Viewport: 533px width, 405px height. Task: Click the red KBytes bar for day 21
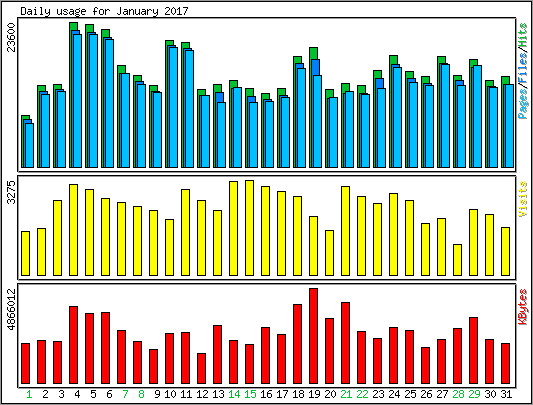[346, 343]
